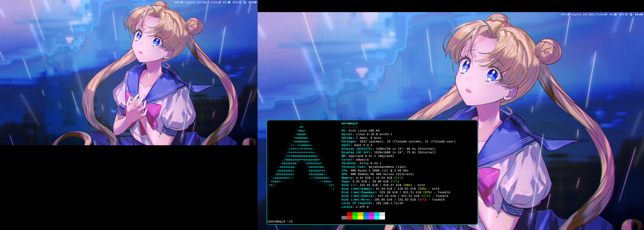The width and height of the screenshot is (644, 230).
Task: Click the CPU chip icon on right monitor bar
Action: (x=615, y=15)
